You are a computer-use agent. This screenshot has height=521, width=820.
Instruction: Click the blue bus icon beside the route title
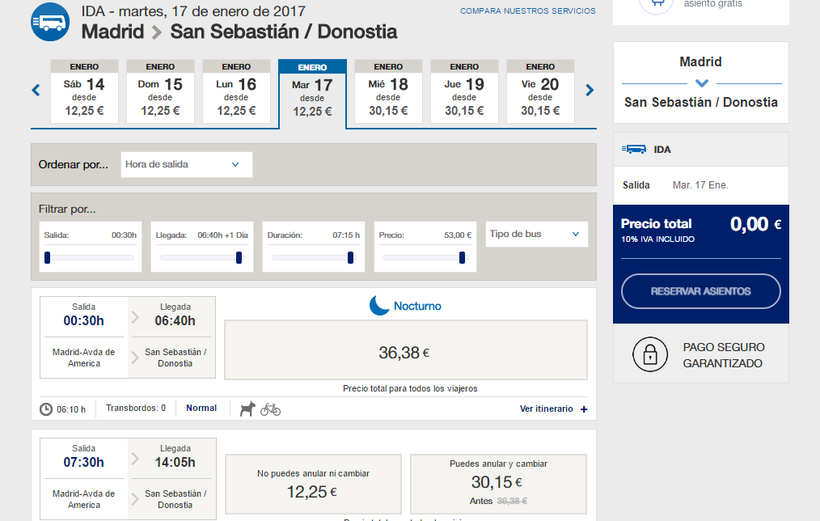pos(50,22)
